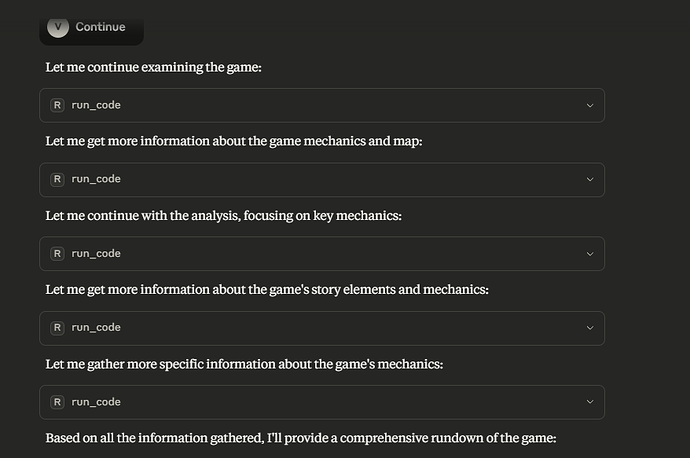The height and width of the screenshot is (458, 690).
Task: Select the third run_code label text
Action: 96,254
